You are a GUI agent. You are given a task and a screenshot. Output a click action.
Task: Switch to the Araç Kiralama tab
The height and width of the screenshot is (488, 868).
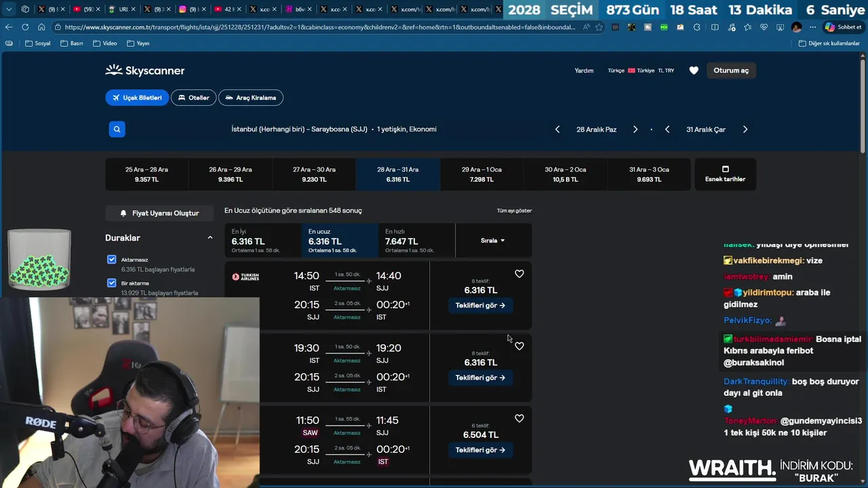(x=250, y=98)
